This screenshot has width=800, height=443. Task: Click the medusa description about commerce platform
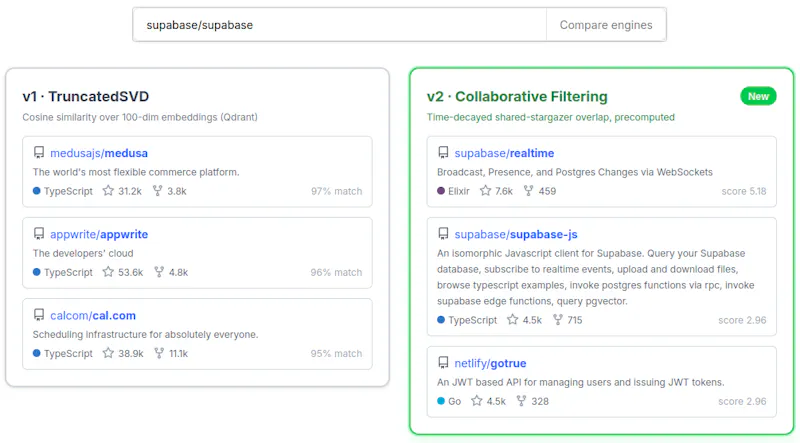(x=136, y=172)
